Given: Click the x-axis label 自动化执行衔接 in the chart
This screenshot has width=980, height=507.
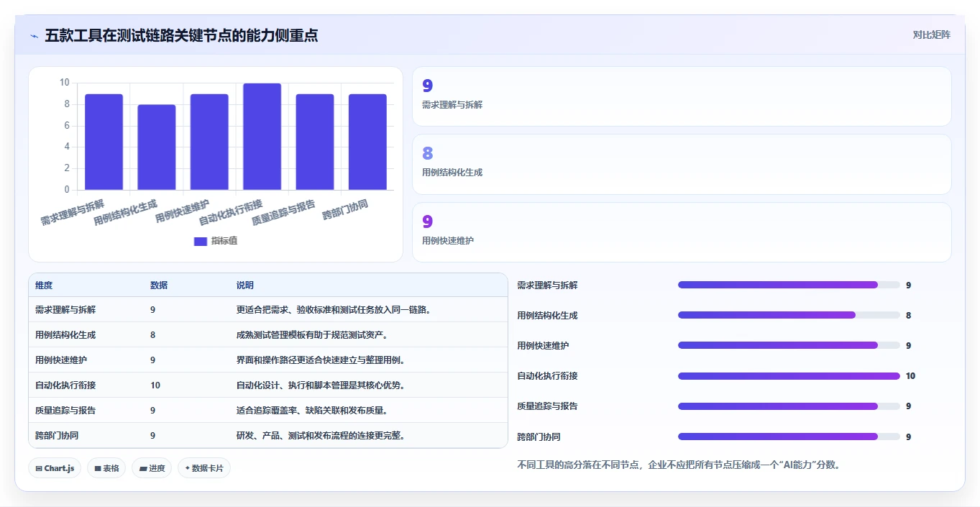Looking at the screenshot, I should [231, 212].
